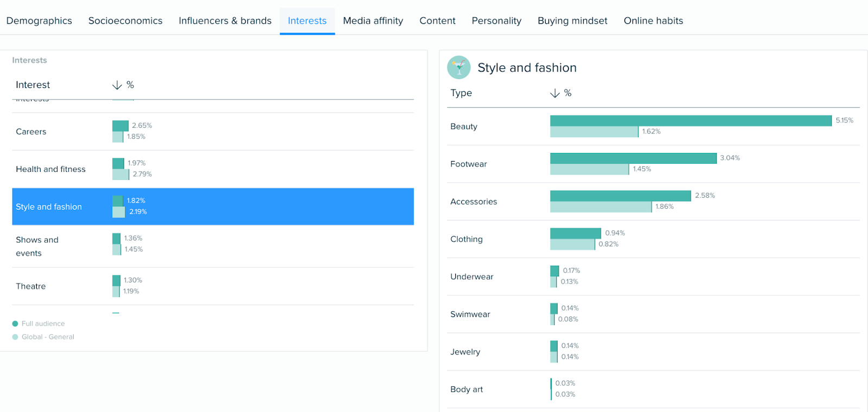This screenshot has height=412, width=868.
Task: Click the Underwear type label
Action: (x=472, y=276)
